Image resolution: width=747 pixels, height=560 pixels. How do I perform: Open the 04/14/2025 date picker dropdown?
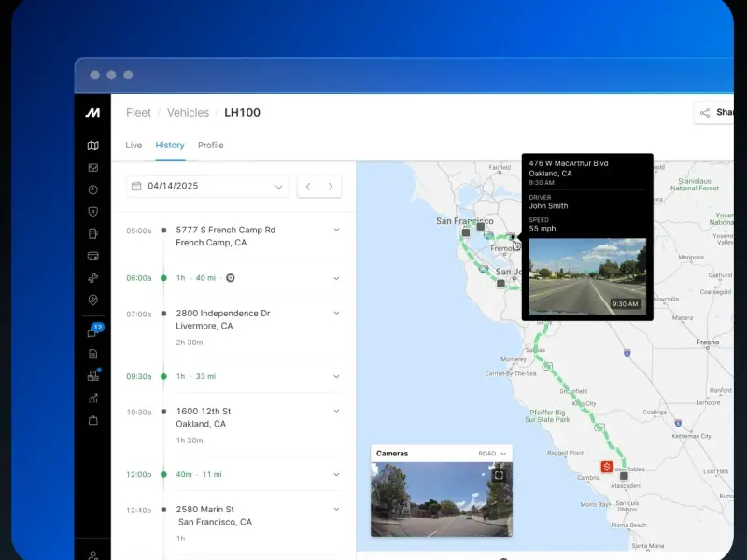[x=207, y=187]
